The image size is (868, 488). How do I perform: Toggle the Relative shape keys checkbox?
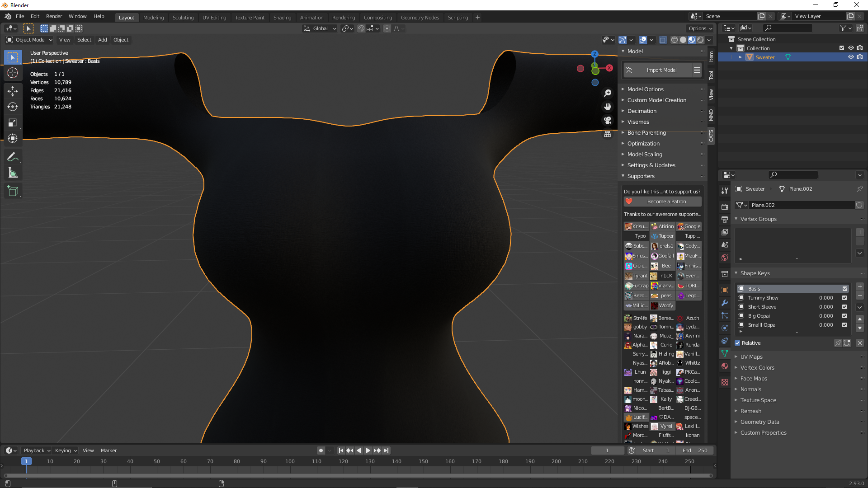[737, 343]
